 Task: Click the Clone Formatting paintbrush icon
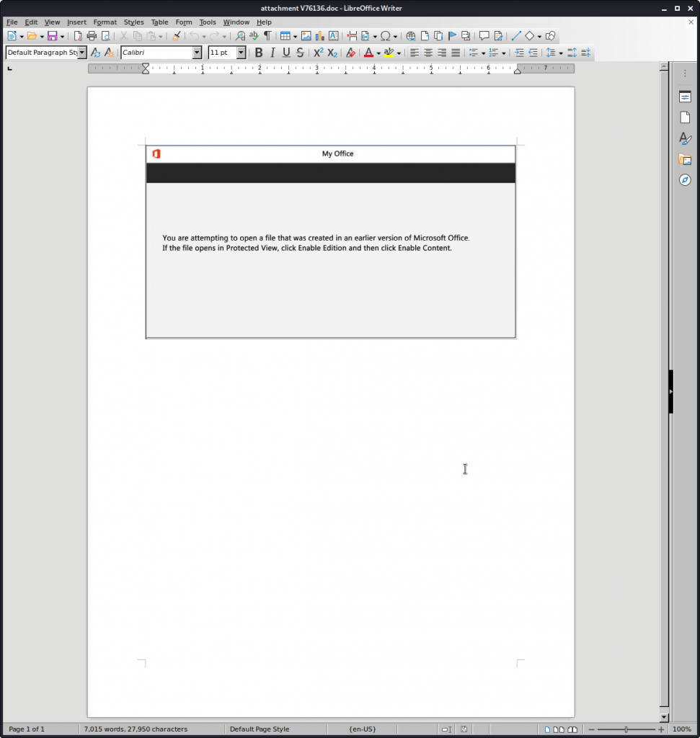[177, 36]
